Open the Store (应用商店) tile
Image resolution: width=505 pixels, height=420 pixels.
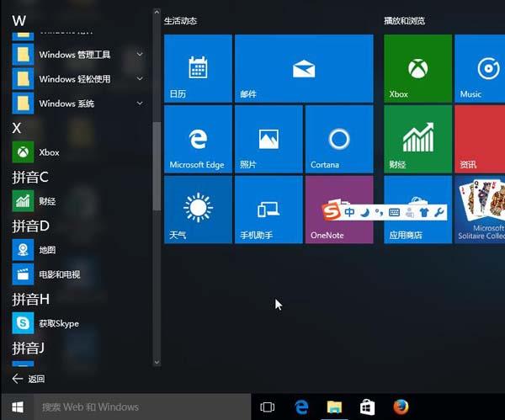[417, 210]
